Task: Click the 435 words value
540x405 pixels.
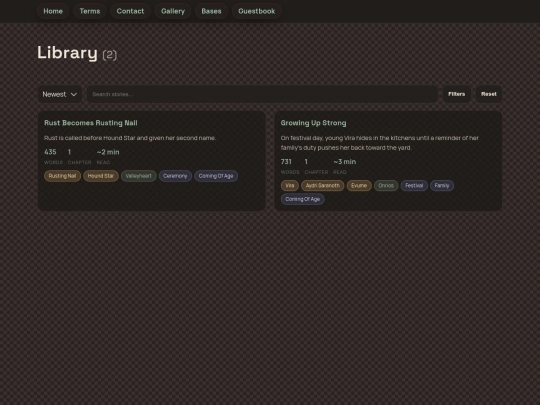Action: click(x=50, y=152)
